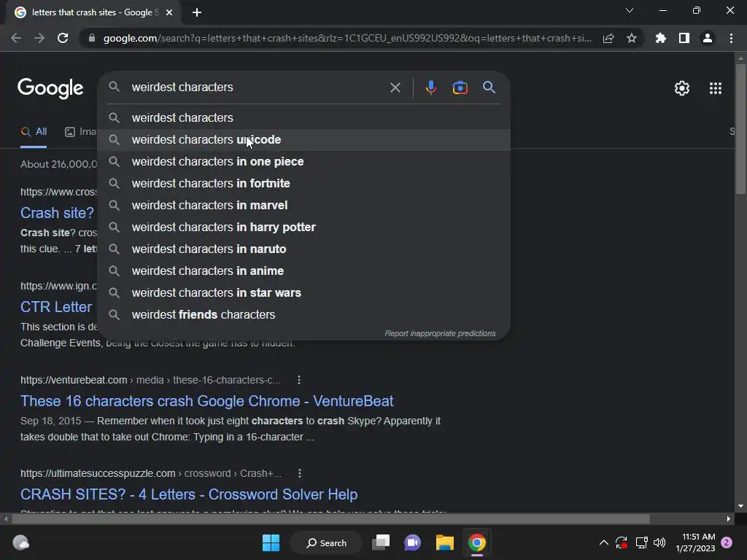The height and width of the screenshot is (560, 747).
Task: Click the horizontal scrollbar thumb
Action: [330, 518]
